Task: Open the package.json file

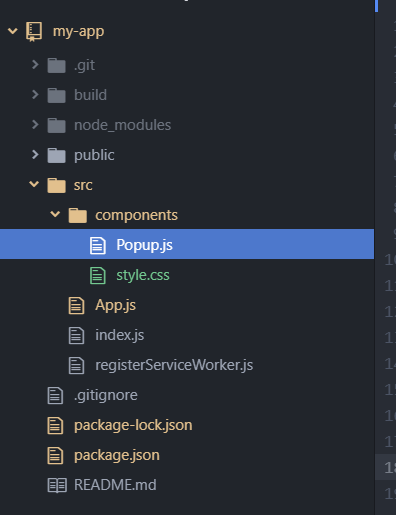Action: click(117, 455)
